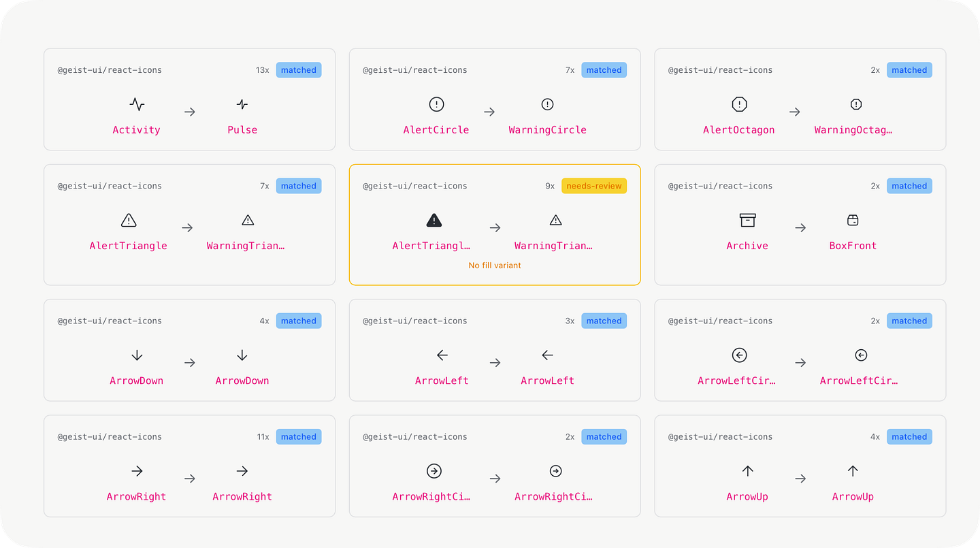The image size is (980, 548).
Task: Click the "AlertCircle" name label
Action: coord(436,130)
